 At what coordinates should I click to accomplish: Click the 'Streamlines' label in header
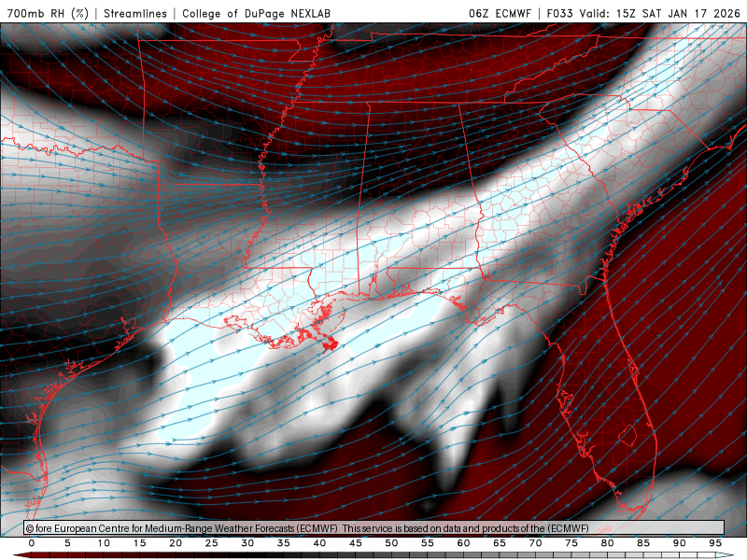coord(135,13)
